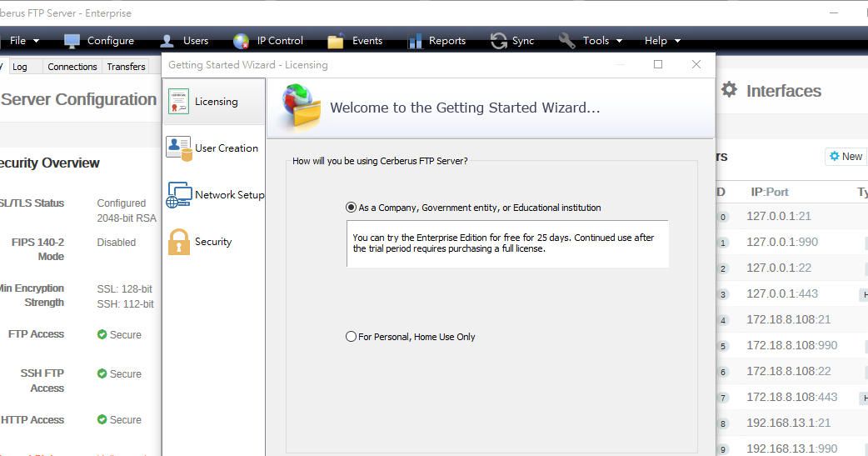Maximize the Getting Started Wizard window
Screen dimensions: 868x456
(x=658, y=64)
